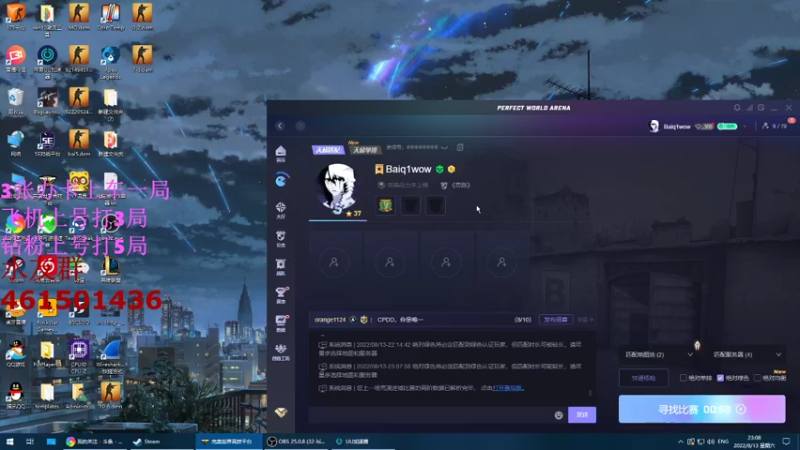Open the Windows Start menu
800x450 pixels.
(x=9, y=442)
